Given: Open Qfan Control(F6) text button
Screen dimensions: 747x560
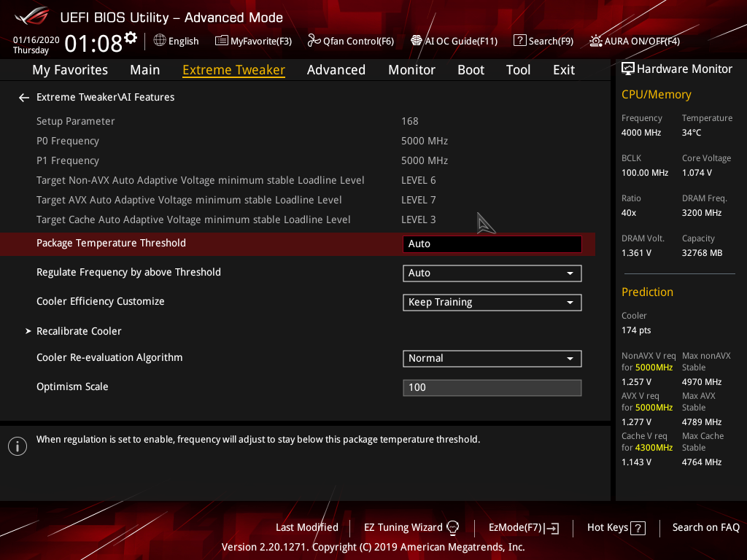Looking at the screenshot, I should pos(358,42).
